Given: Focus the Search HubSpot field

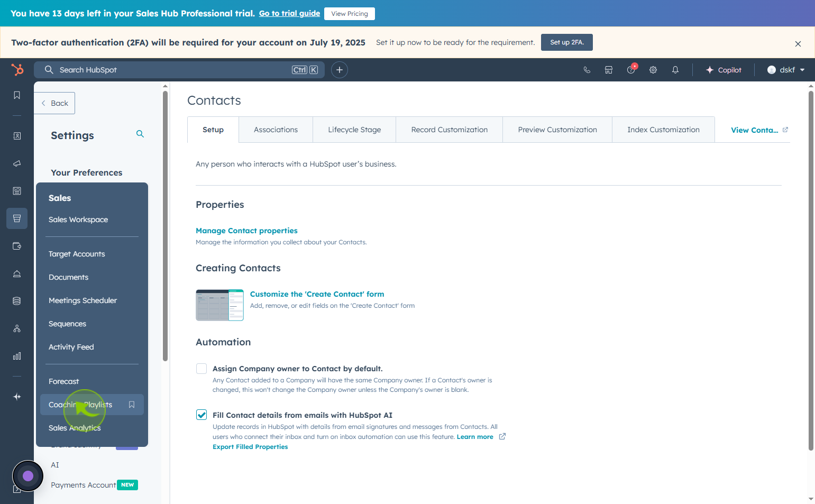Looking at the screenshot, I should coord(178,70).
